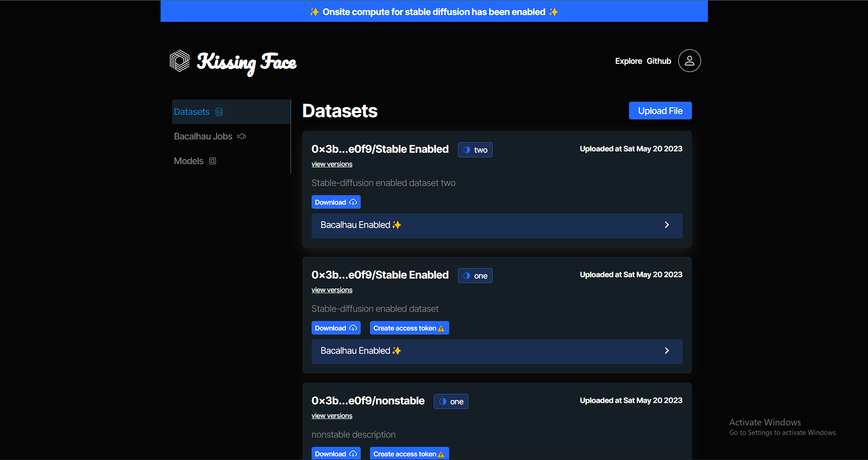
Task: Open the user profile avatar icon
Action: (689, 61)
